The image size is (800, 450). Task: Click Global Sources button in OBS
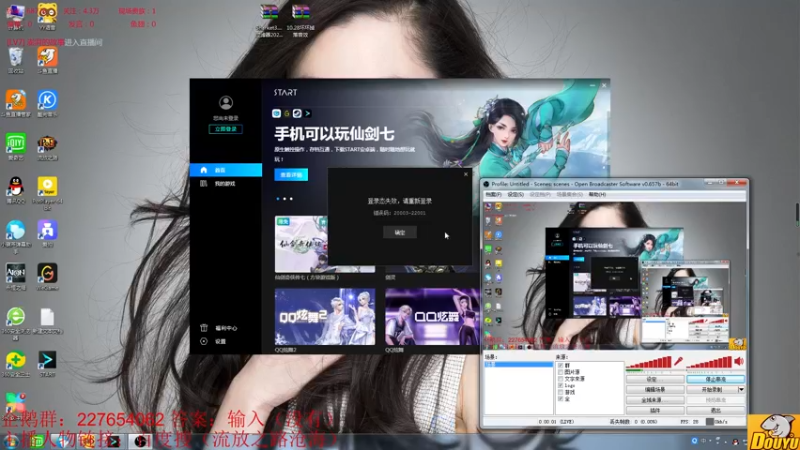[x=655, y=400]
